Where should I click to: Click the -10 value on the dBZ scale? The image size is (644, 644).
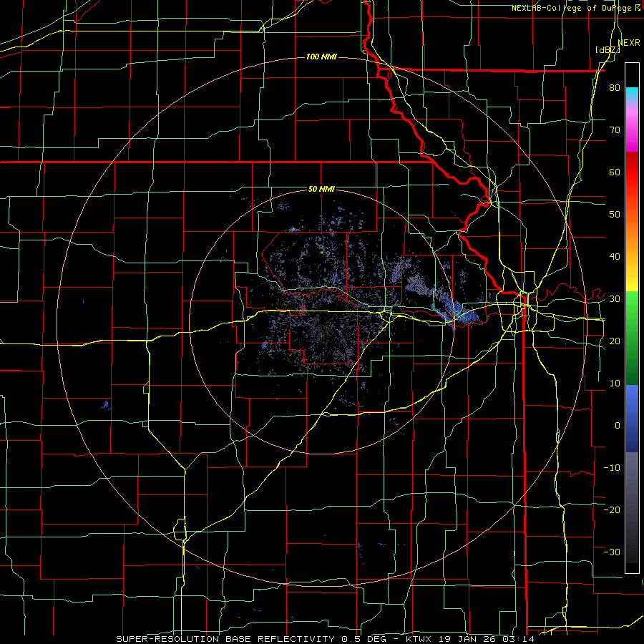point(612,468)
